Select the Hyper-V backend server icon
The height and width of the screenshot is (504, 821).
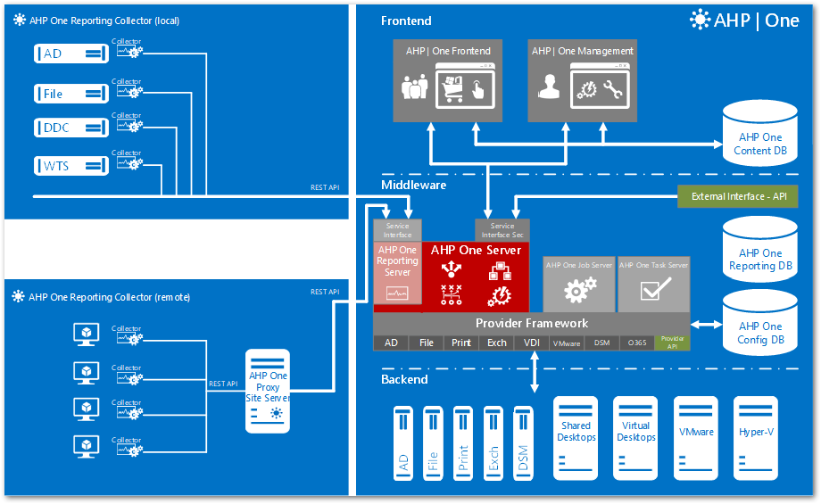[756, 438]
